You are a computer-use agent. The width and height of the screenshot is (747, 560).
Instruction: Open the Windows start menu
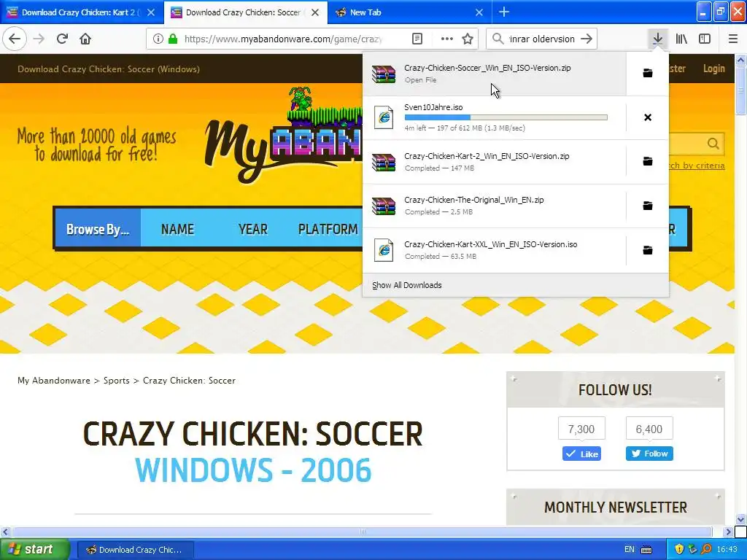pos(34,550)
